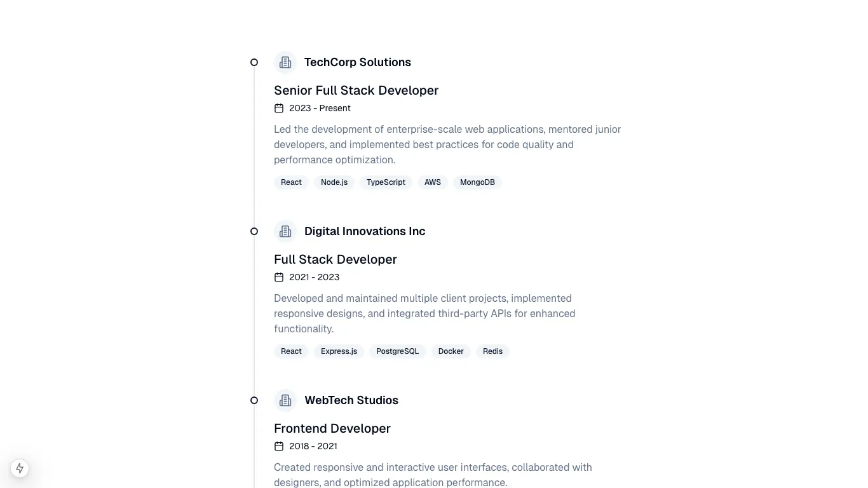Select the Digital Innovations Inc timeline marker
Screen dimensions: 868x488
(x=254, y=231)
